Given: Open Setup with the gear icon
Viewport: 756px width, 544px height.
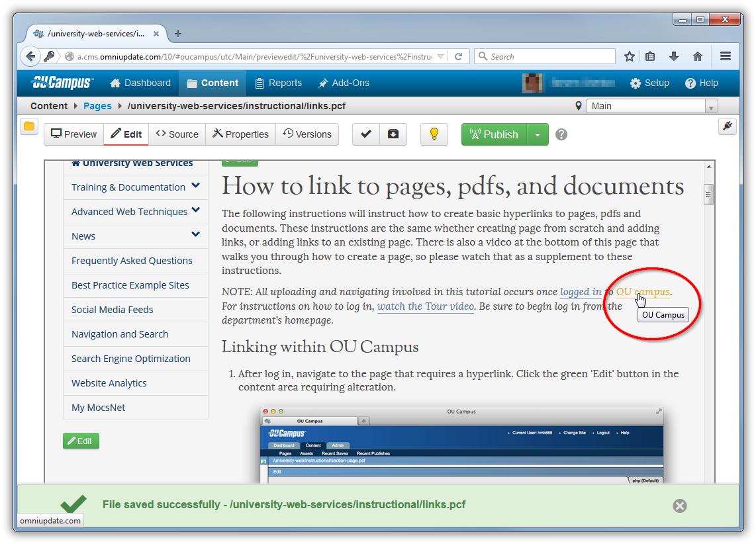Looking at the screenshot, I should pyautogui.click(x=649, y=83).
